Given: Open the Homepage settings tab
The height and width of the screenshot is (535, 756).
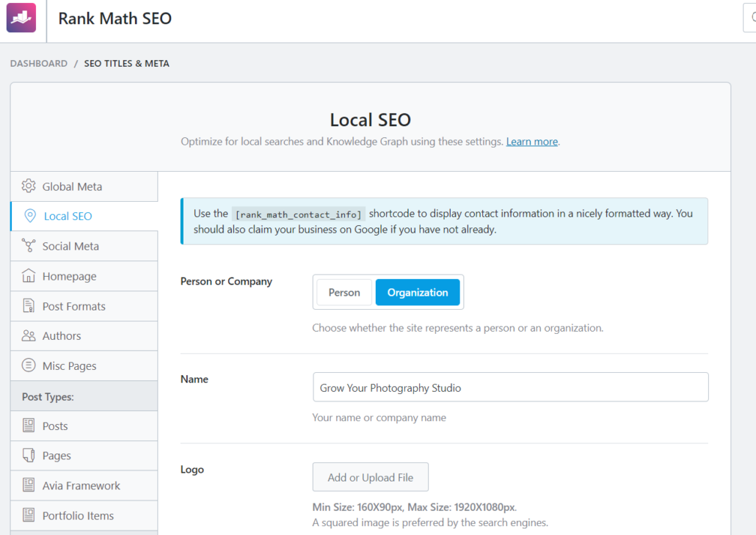Looking at the screenshot, I should 84,276.
